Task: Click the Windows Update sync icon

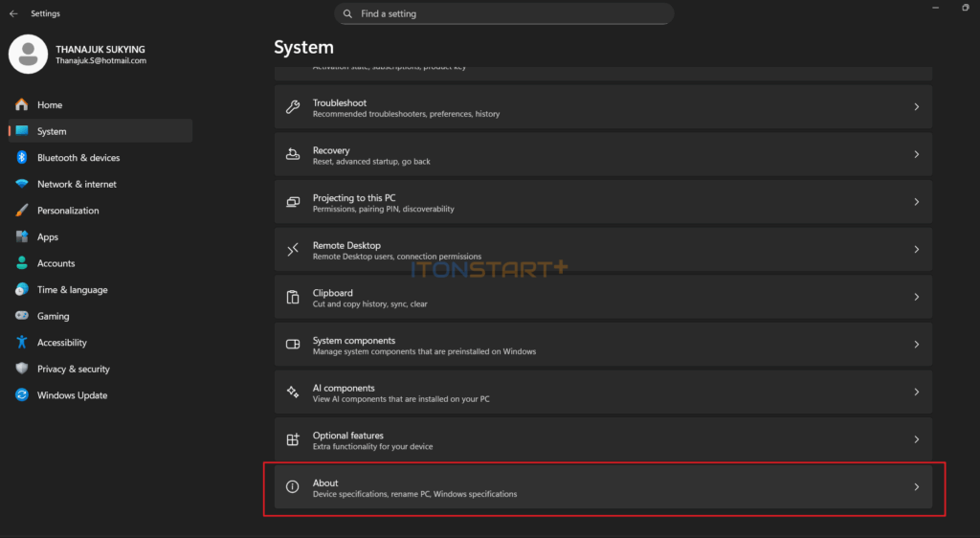Action: (21, 395)
